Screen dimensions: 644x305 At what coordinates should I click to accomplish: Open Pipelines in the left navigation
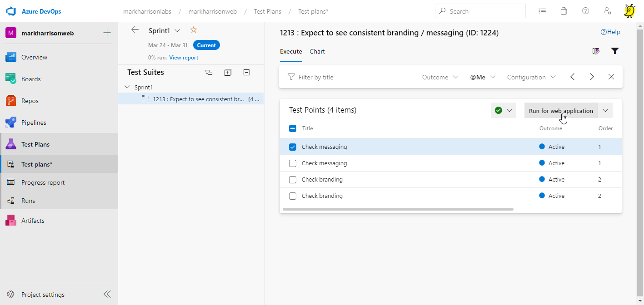pyautogui.click(x=34, y=123)
